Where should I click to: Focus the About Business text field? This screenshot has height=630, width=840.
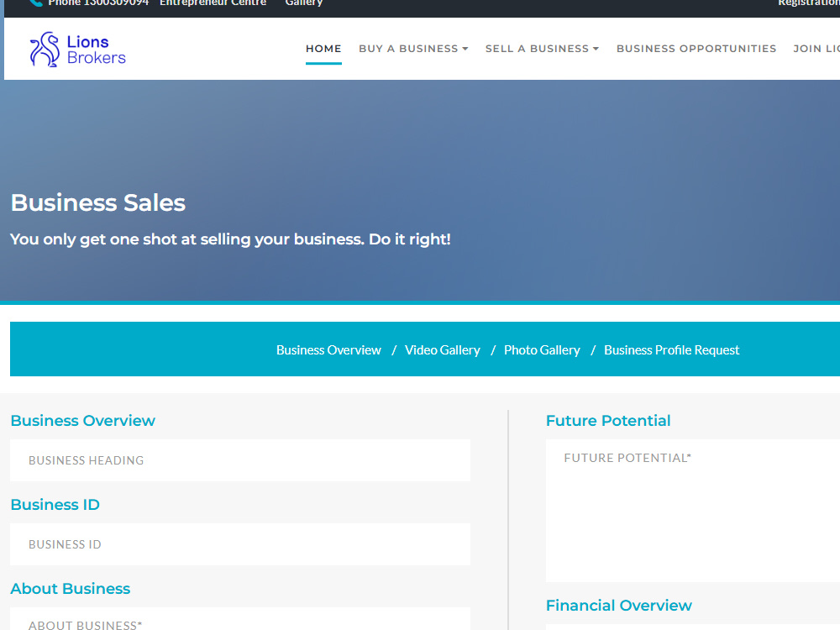point(240,619)
